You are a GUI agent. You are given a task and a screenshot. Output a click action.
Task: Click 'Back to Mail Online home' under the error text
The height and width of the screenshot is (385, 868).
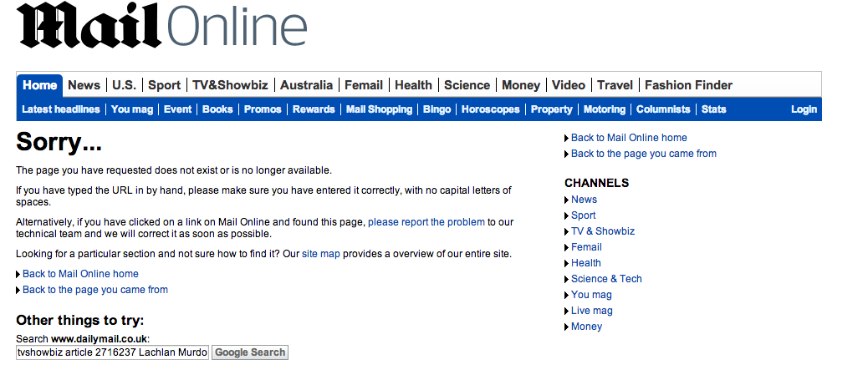click(80, 273)
